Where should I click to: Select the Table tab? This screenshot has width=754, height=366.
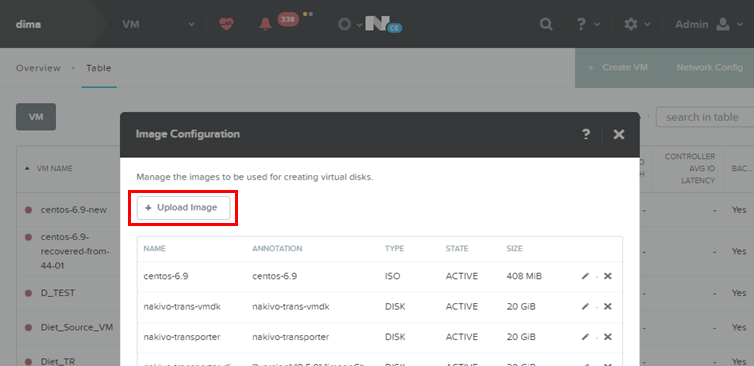click(x=99, y=68)
